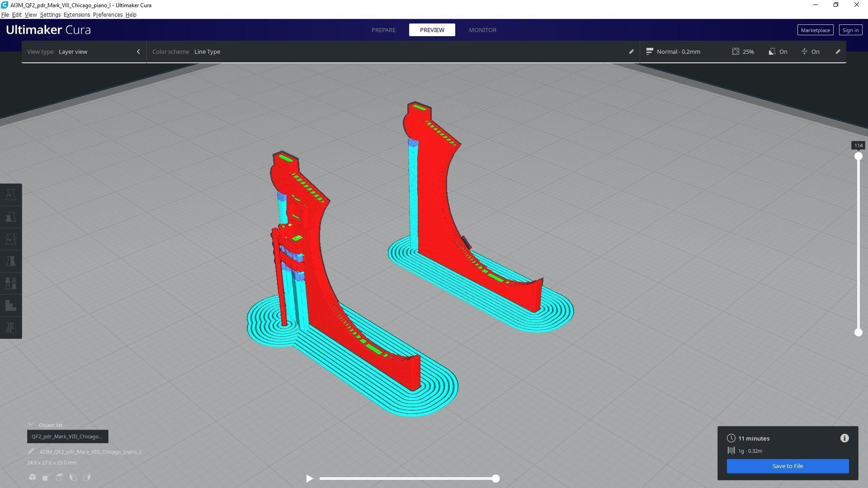The height and width of the screenshot is (488, 868).
Task: Switch to the top camera view
Action: pyautogui.click(x=60, y=477)
